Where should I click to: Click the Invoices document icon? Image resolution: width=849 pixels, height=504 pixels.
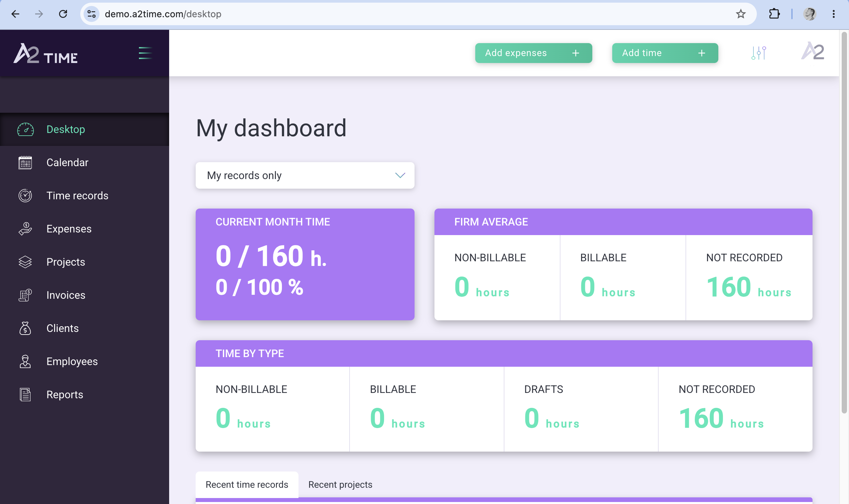[25, 295]
